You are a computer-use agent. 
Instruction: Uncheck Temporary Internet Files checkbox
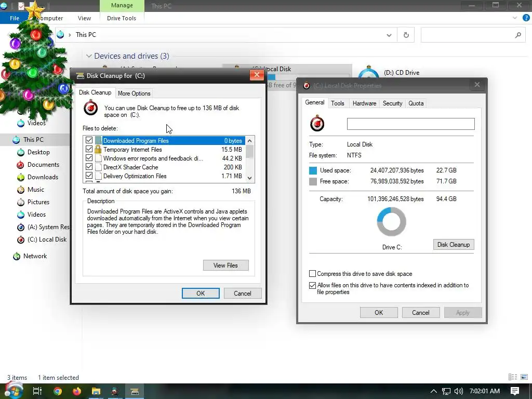(89, 149)
